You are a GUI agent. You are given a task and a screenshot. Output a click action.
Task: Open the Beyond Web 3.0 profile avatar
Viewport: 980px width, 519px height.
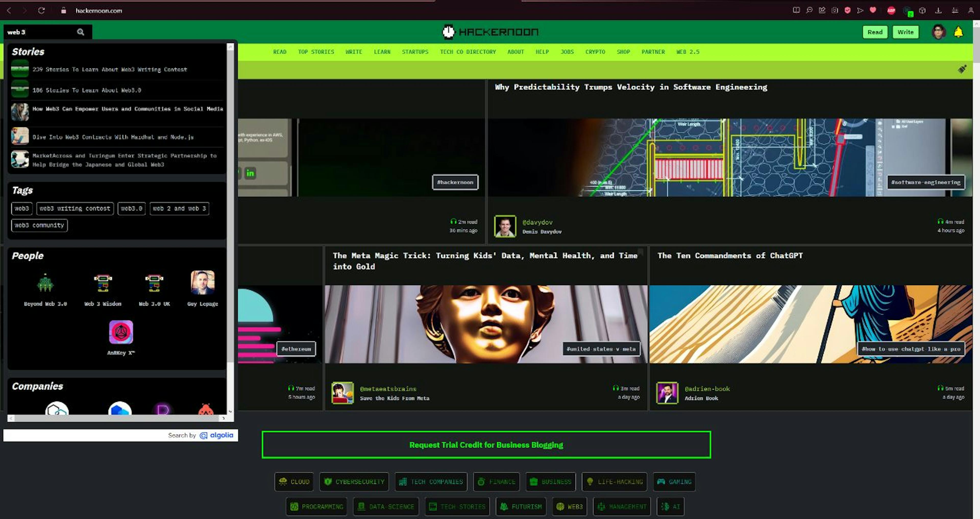45,283
